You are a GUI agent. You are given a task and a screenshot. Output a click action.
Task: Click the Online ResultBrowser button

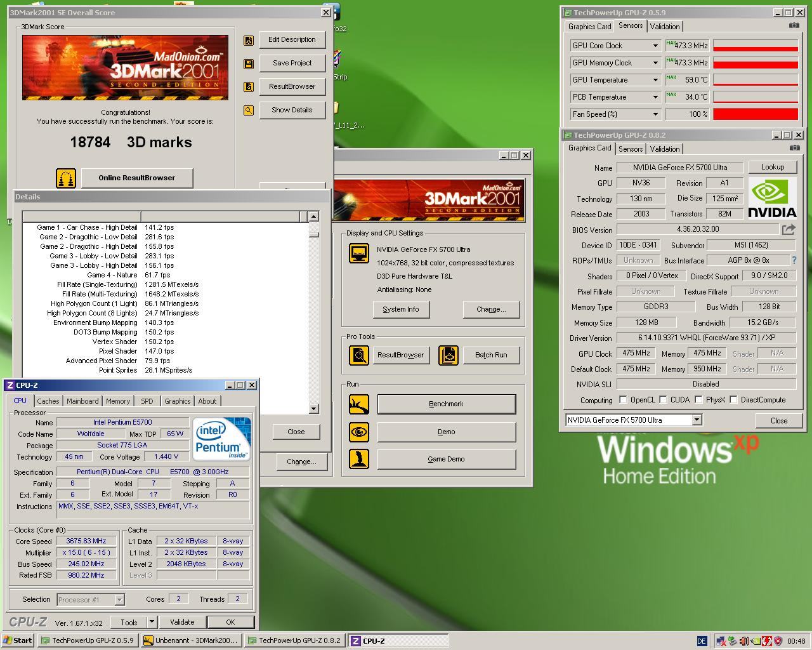tap(136, 178)
